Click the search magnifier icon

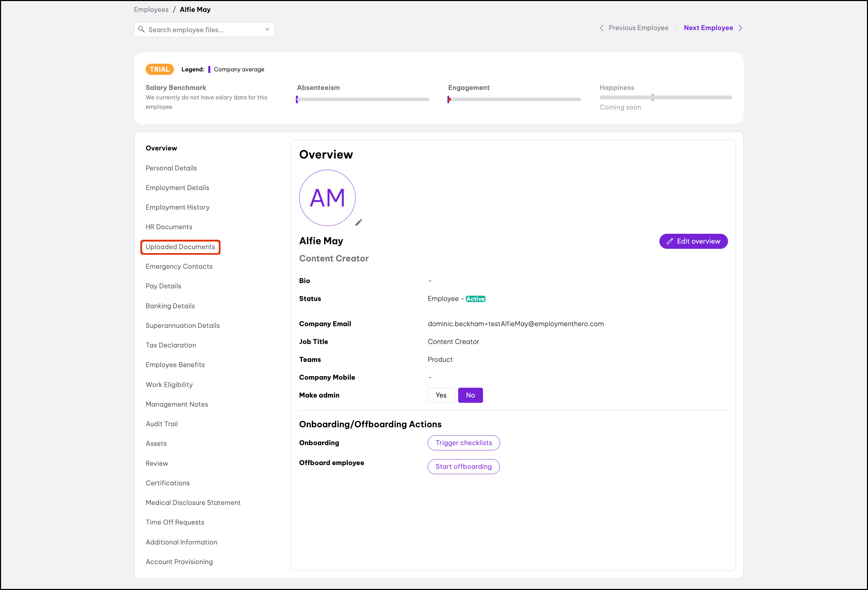pos(141,29)
